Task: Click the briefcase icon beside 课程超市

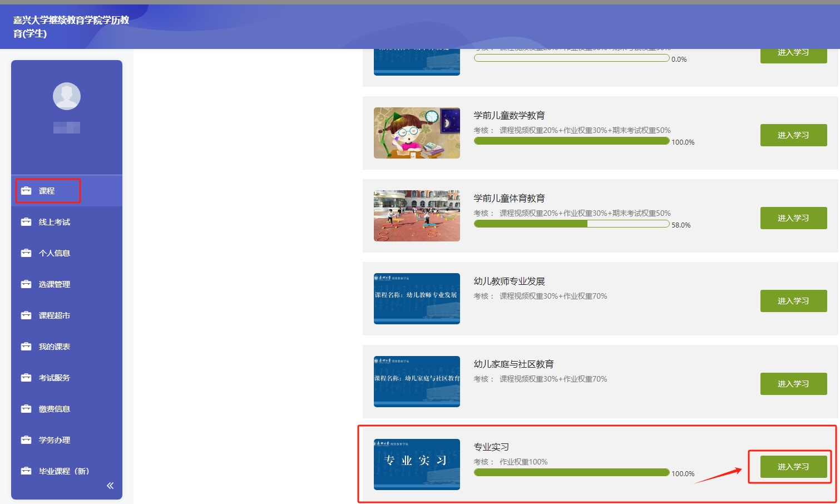Action: pos(26,315)
